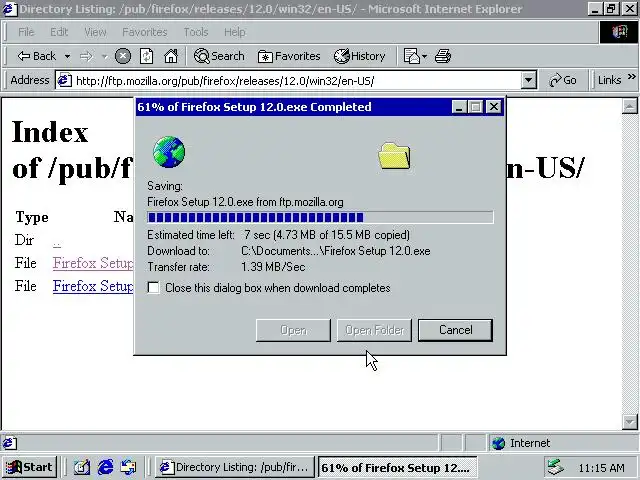Click the disabled Open Folder button
Screen dimensions: 640x480
[374, 330]
